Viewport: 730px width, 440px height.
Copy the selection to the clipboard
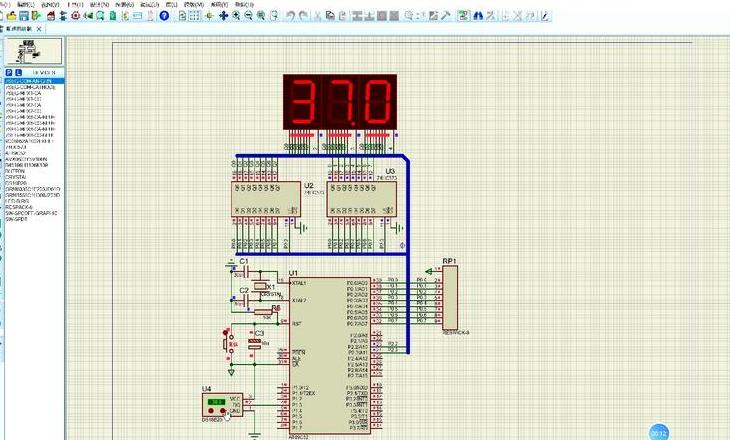[330, 16]
